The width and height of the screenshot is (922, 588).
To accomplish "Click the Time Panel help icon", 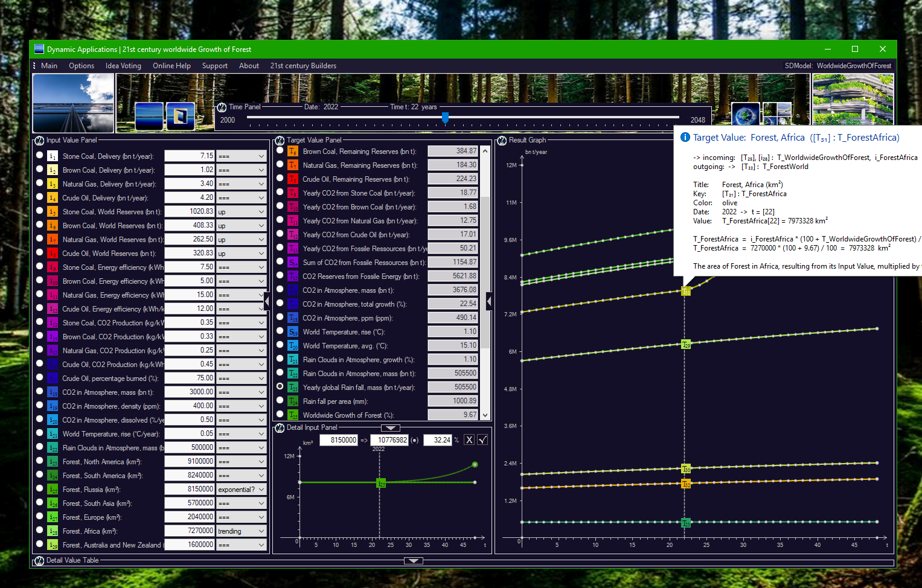I will tap(222, 107).
